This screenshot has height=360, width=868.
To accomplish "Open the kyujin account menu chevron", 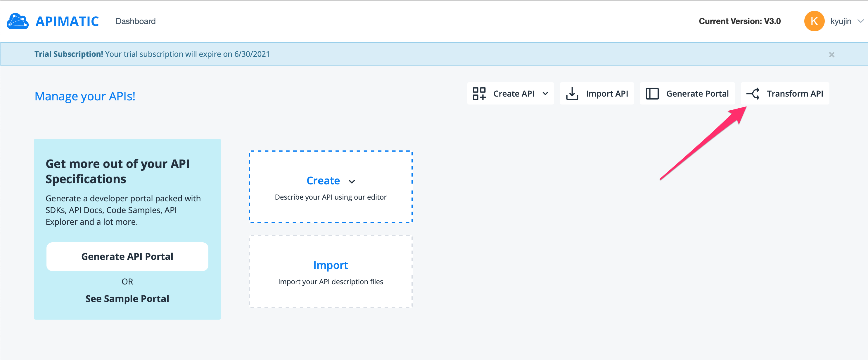I will pos(860,21).
